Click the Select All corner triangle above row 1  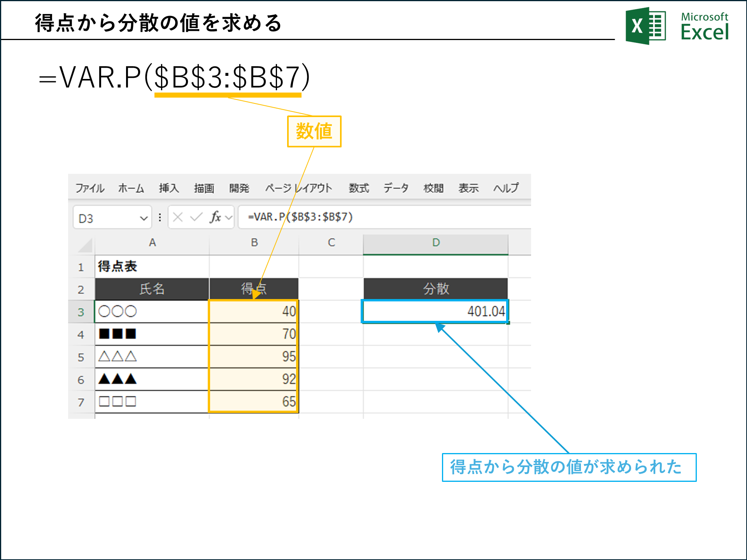83,243
